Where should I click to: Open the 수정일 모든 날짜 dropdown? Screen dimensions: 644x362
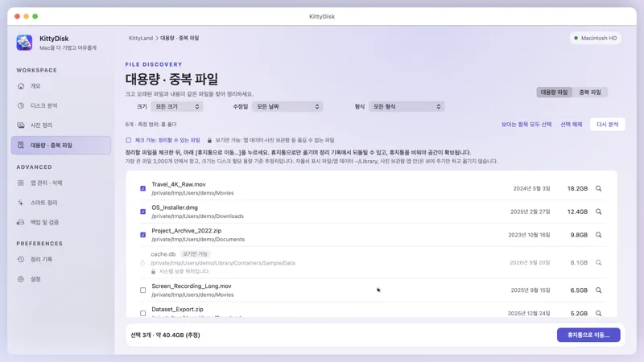coord(287,107)
